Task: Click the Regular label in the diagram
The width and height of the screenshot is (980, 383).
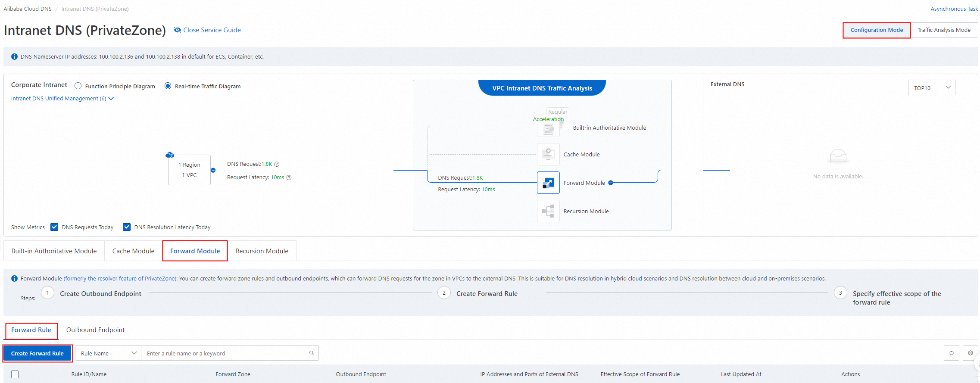Action: coord(558,112)
